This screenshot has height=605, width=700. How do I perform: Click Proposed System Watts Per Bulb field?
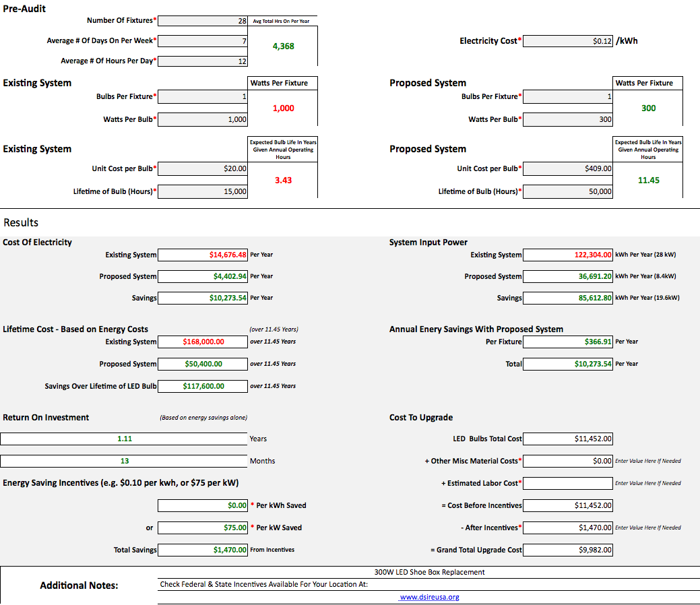(x=567, y=120)
